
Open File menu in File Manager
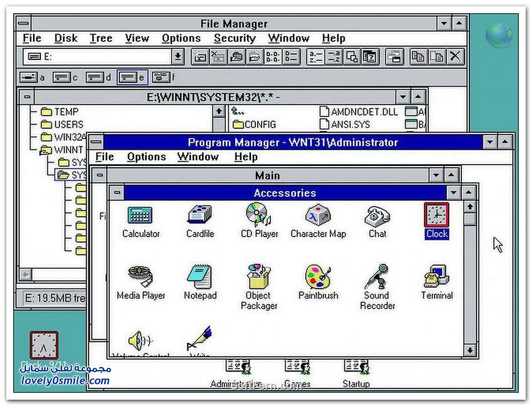[x=32, y=38]
